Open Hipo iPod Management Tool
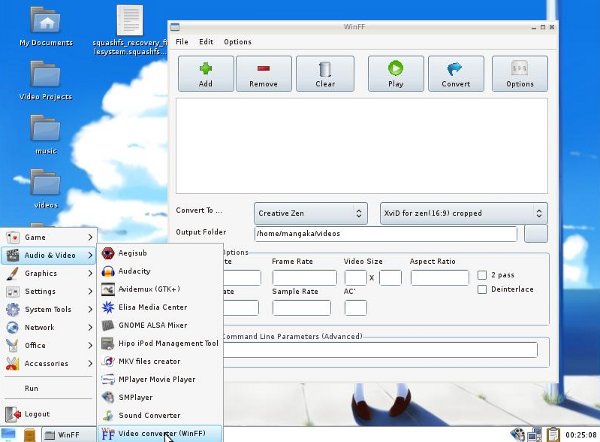 (x=160, y=343)
